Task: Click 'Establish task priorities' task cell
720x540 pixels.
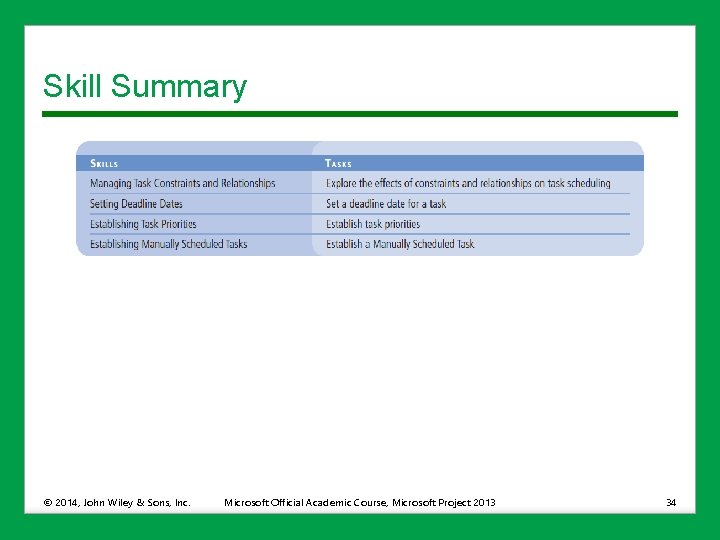Action: pyautogui.click(x=373, y=224)
